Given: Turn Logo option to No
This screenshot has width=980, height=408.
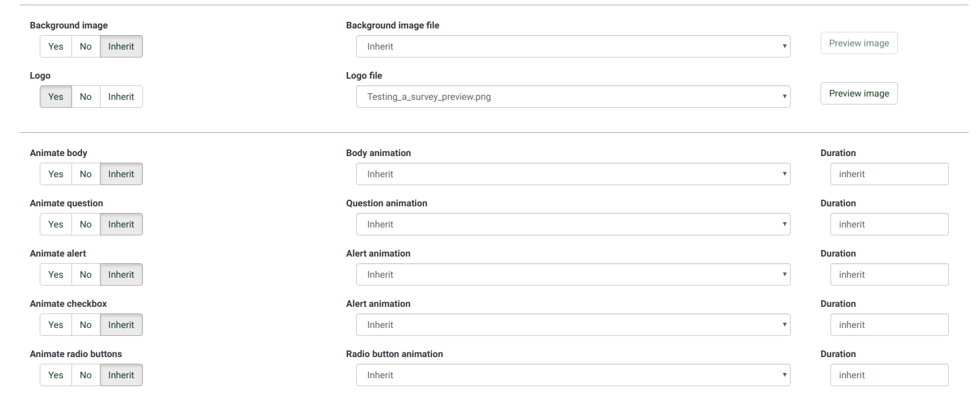Looking at the screenshot, I should coord(86,97).
